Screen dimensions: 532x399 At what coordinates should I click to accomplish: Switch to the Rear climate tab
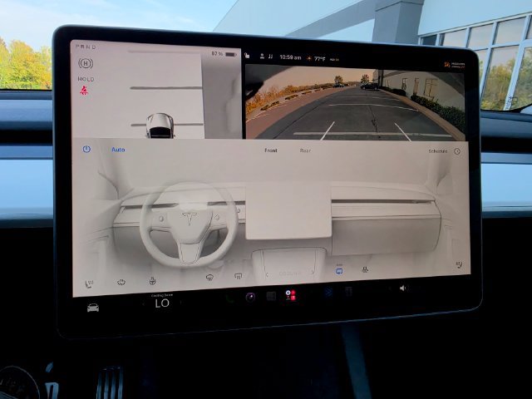305,150
